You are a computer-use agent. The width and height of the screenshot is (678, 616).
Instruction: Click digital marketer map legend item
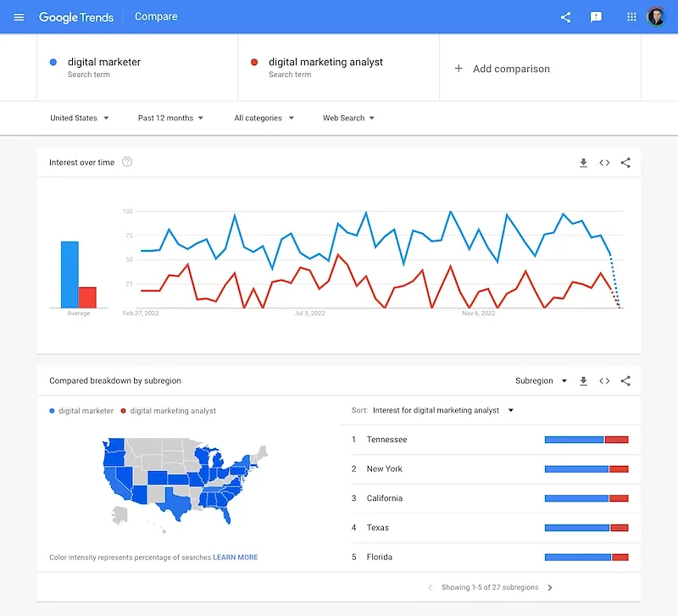pyautogui.click(x=81, y=411)
